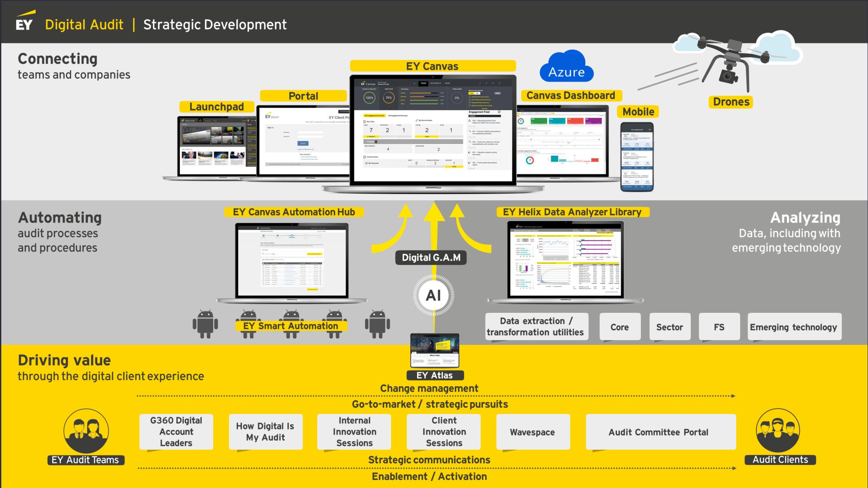Click the Digital Audit header text

pos(84,25)
